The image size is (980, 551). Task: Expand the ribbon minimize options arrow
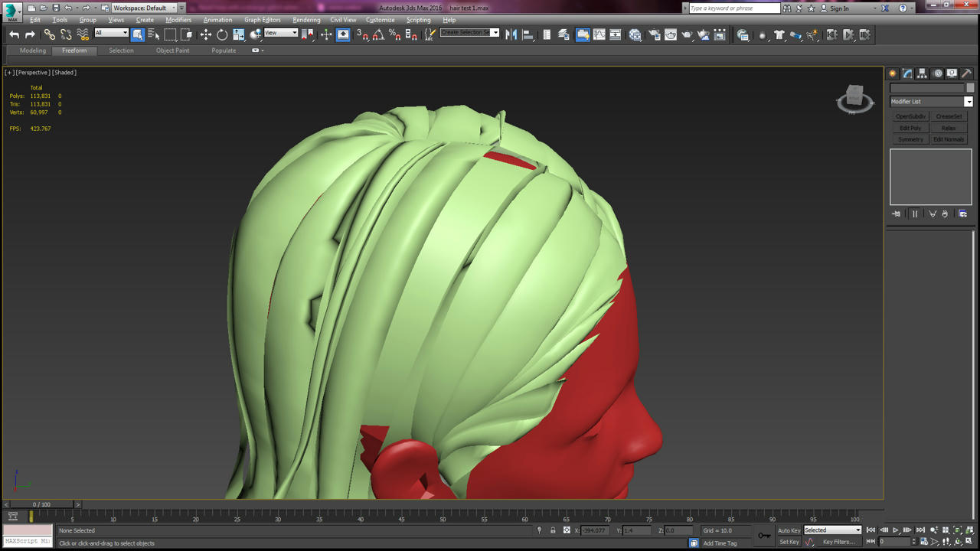(262, 51)
